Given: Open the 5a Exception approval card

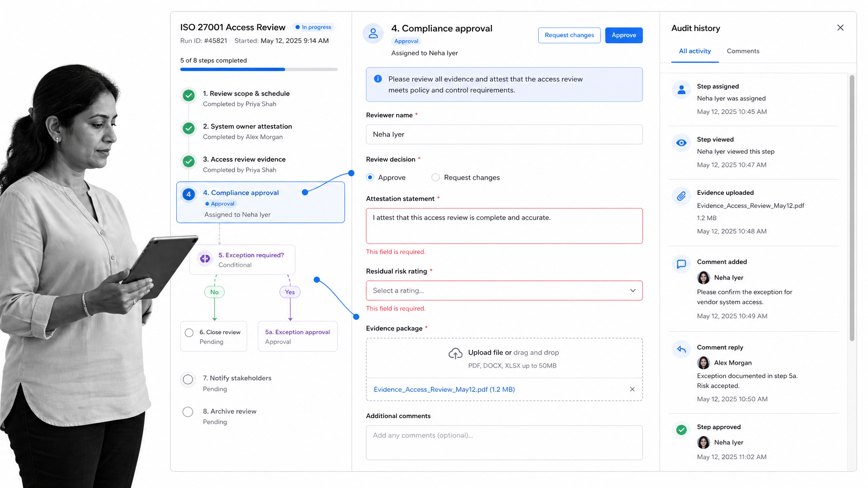Looking at the screenshot, I should coord(298,336).
